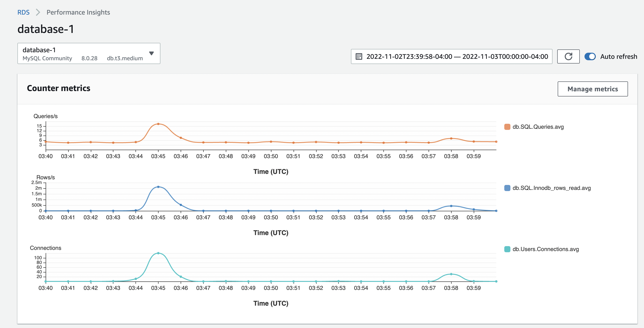Click teal db.Users.Connections.avg legend swatch
Viewport: 644px width, 328px height.
click(x=507, y=249)
